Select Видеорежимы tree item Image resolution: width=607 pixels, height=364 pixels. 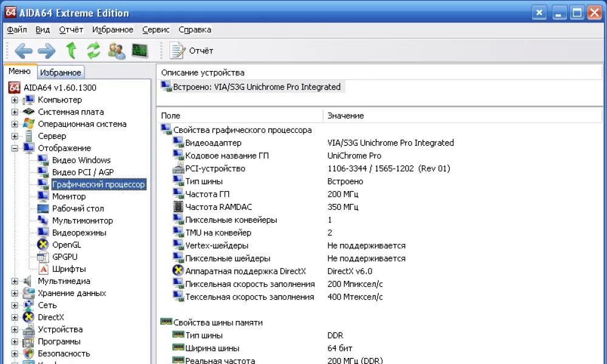[x=79, y=232]
